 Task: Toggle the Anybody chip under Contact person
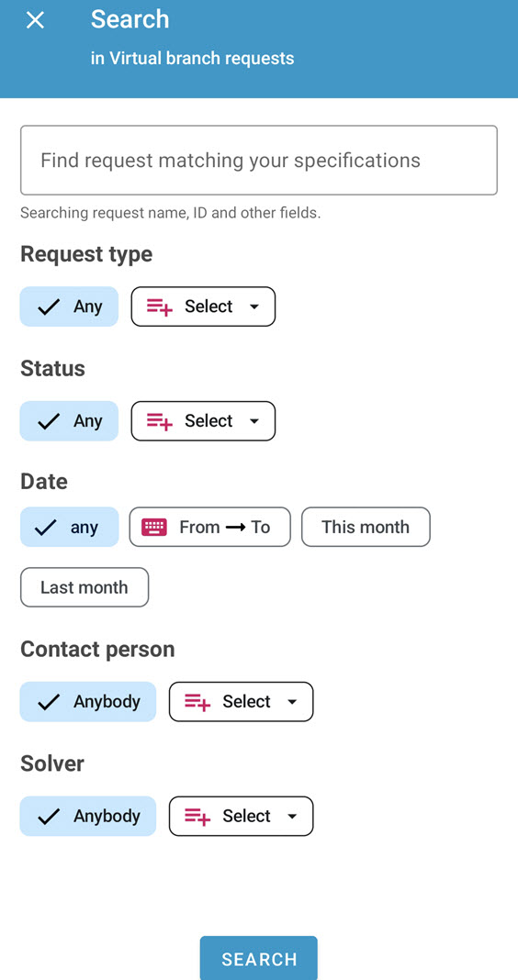click(87, 701)
